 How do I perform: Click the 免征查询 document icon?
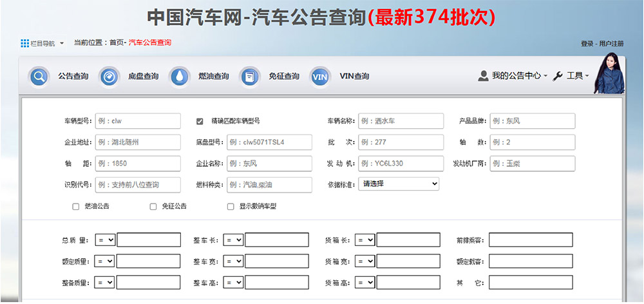click(x=250, y=77)
